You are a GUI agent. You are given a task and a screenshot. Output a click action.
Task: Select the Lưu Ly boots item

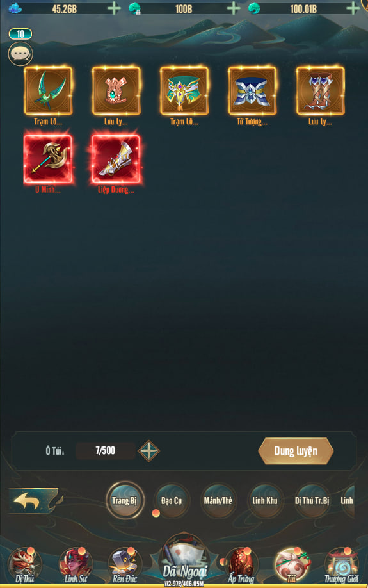[320, 91]
